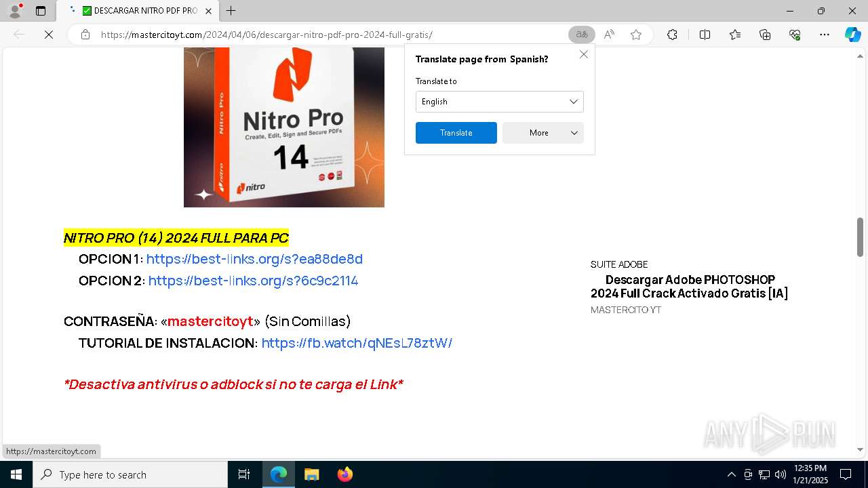Image resolution: width=868 pixels, height=488 pixels.
Task: Click the MASTERCITO YT author link
Action: (x=626, y=310)
